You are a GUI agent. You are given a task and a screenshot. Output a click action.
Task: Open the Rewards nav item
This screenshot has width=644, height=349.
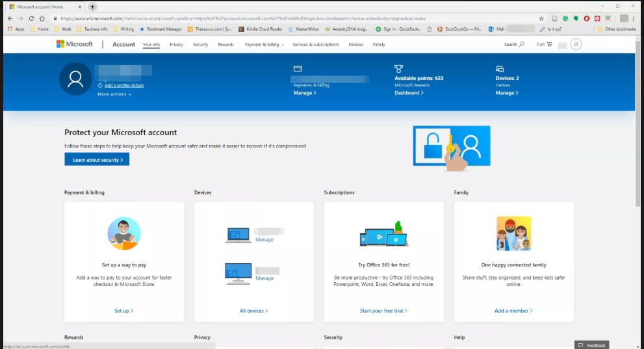[x=226, y=44]
